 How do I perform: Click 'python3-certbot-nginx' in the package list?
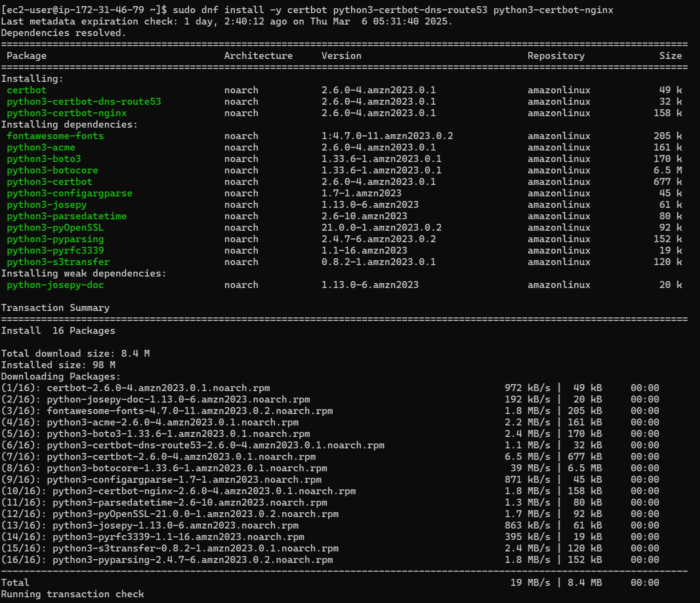click(67, 113)
